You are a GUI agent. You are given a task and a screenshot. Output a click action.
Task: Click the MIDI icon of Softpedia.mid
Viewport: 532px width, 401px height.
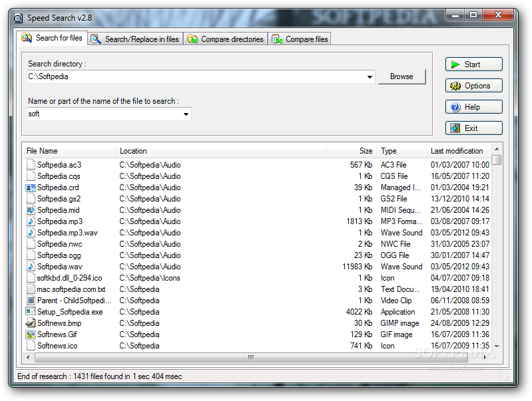click(x=31, y=210)
